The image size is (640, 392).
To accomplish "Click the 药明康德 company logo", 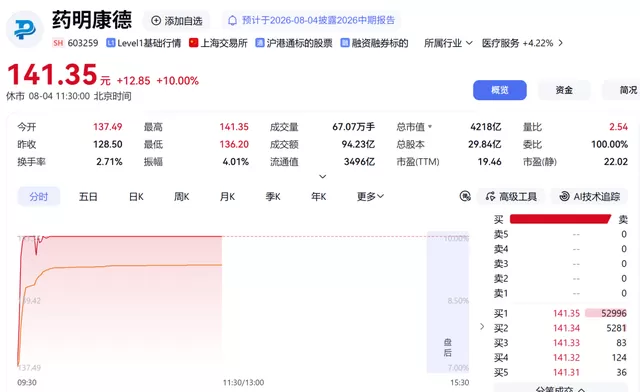I will [24, 29].
